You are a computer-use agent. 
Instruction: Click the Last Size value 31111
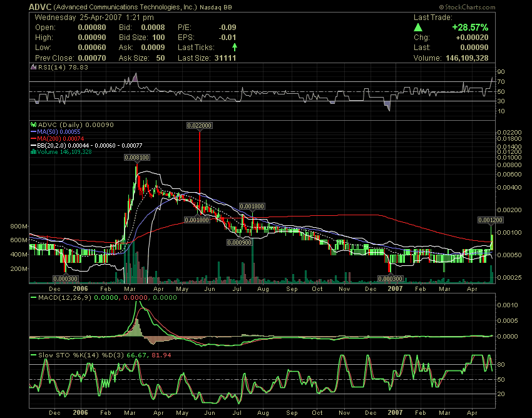pyautogui.click(x=225, y=58)
